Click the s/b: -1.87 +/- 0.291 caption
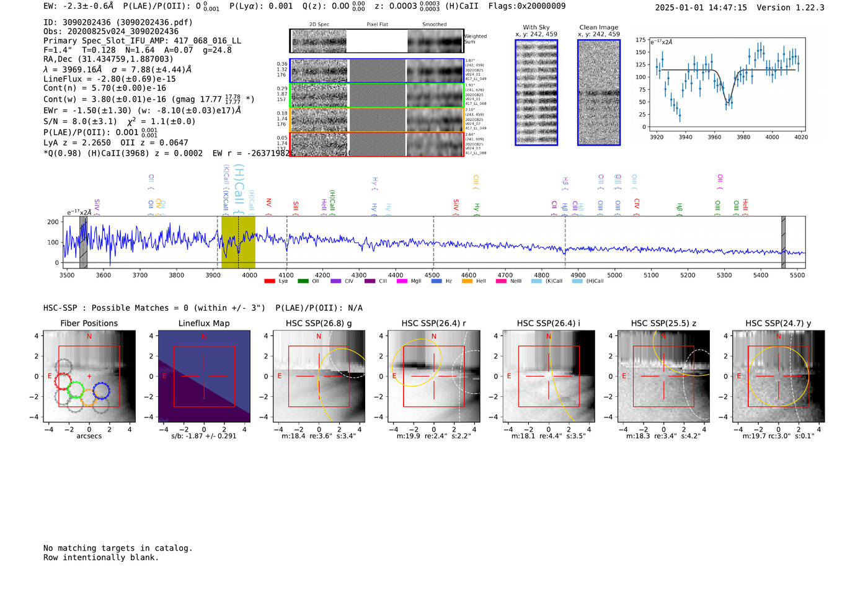Viewport: 868px width, 591px height. click(204, 436)
